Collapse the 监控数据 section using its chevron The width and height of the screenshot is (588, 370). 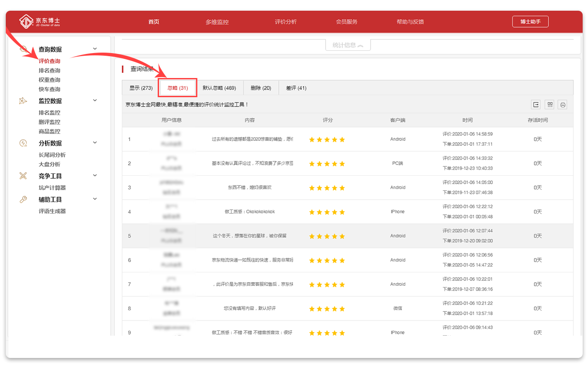tap(95, 101)
